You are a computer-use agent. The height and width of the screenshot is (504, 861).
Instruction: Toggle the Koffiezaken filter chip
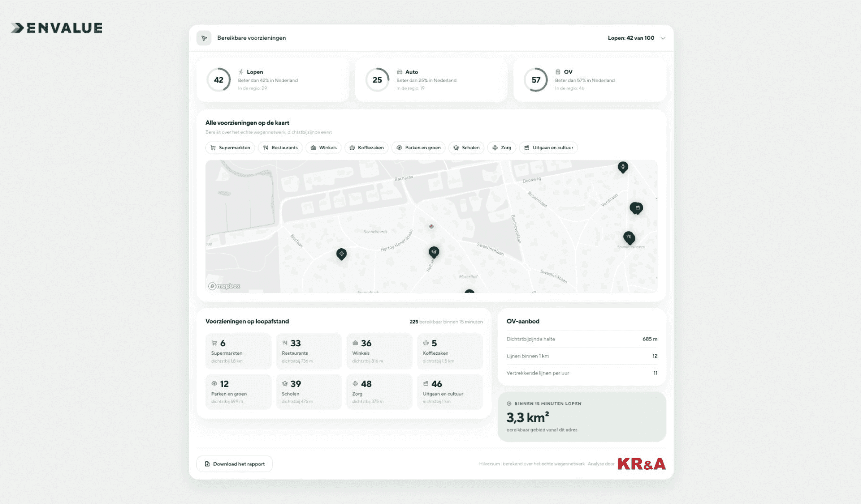366,147
